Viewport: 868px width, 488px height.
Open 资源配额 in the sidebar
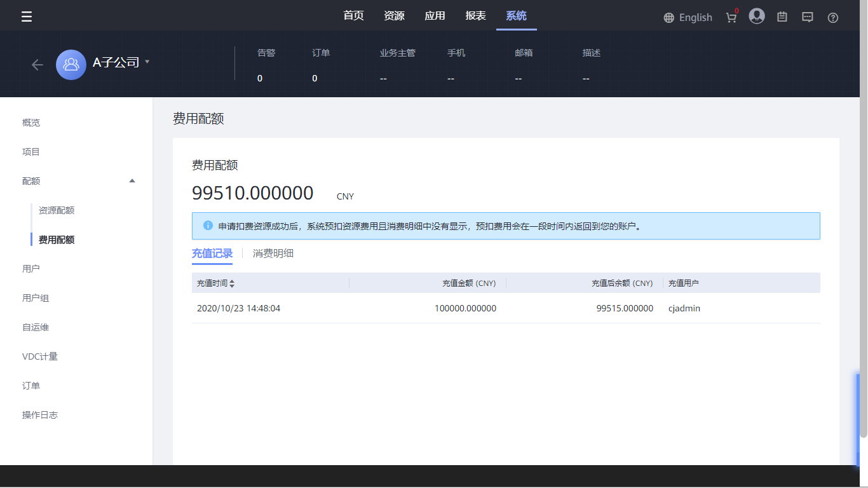[x=57, y=210]
